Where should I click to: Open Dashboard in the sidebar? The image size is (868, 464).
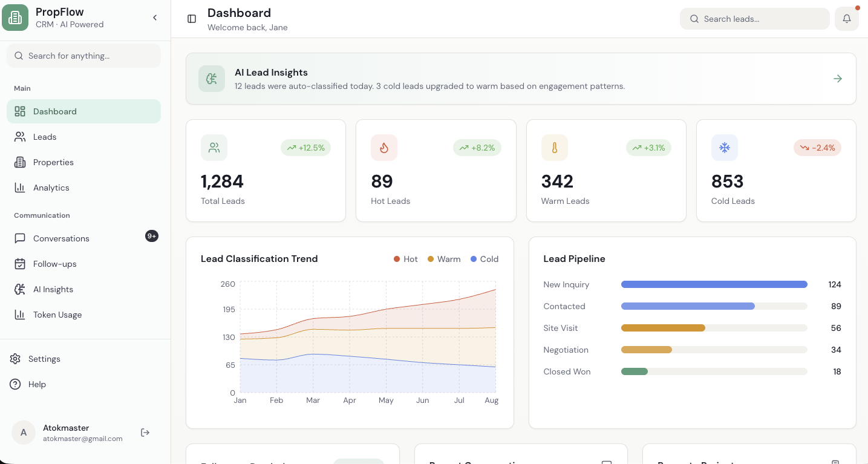click(83, 111)
